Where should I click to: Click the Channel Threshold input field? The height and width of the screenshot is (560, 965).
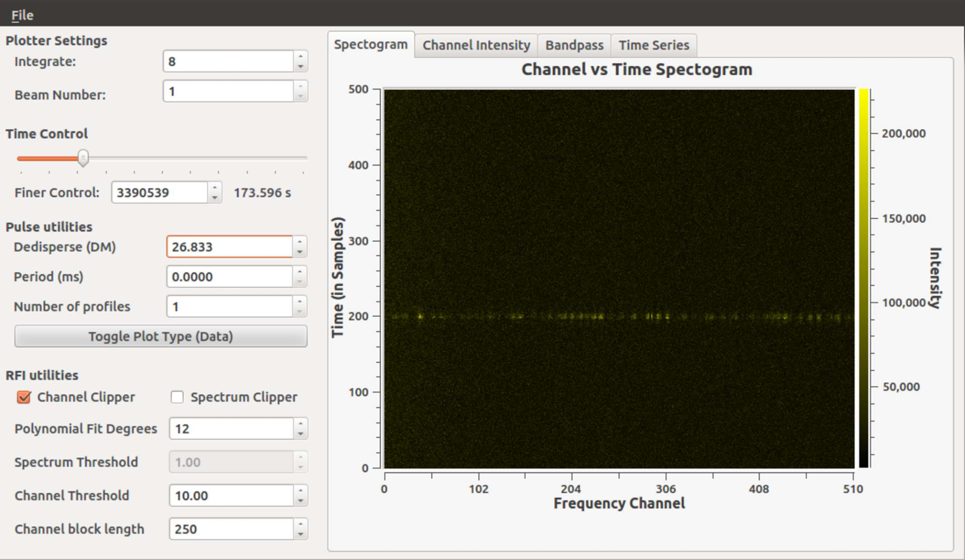click(231, 495)
